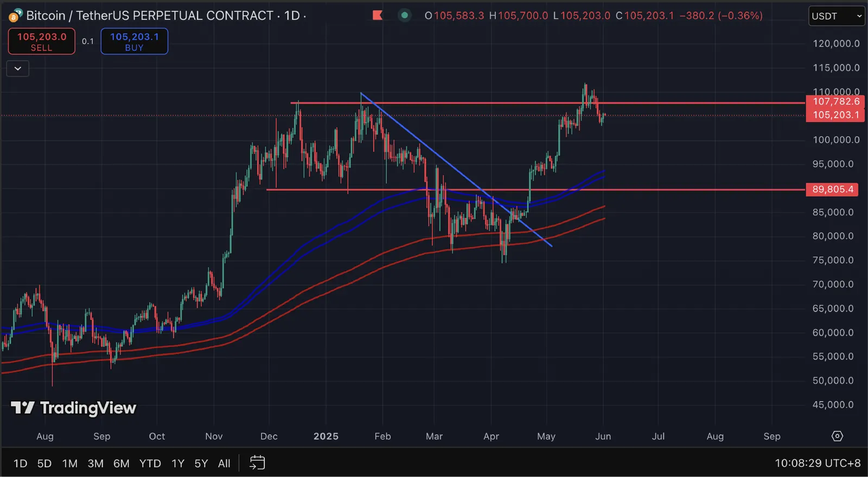Image resolution: width=868 pixels, height=477 pixels.
Task: Show the All time range
Action: coord(224,463)
